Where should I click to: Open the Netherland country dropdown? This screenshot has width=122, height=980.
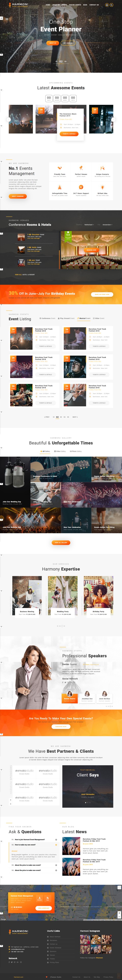[89, 225]
